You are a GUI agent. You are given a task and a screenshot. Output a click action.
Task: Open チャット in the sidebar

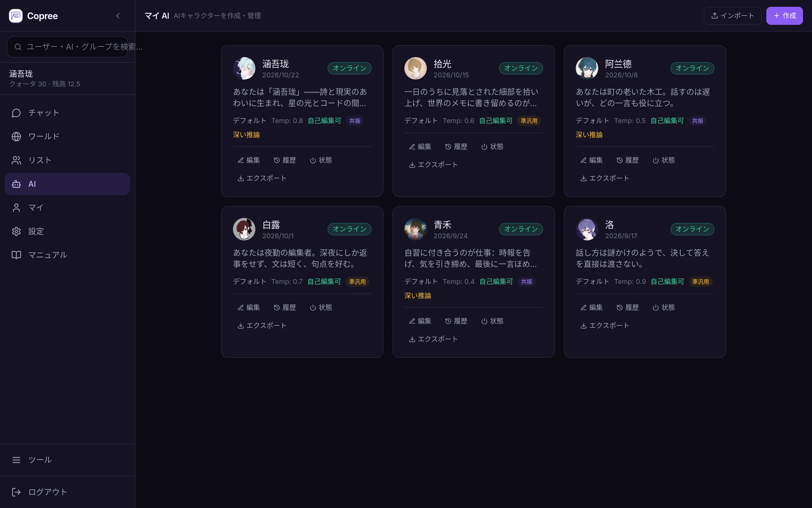click(67, 113)
